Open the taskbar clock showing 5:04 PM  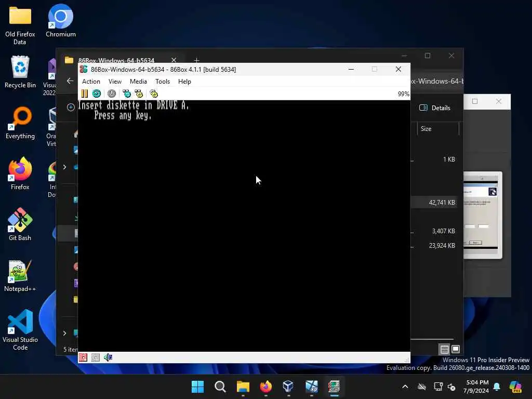click(477, 387)
